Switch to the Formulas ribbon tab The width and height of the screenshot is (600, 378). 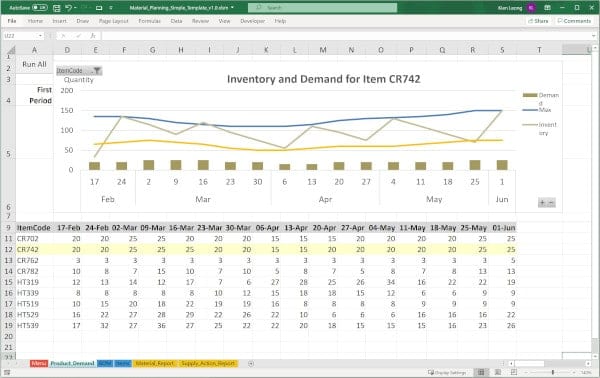pyautogui.click(x=150, y=21)
